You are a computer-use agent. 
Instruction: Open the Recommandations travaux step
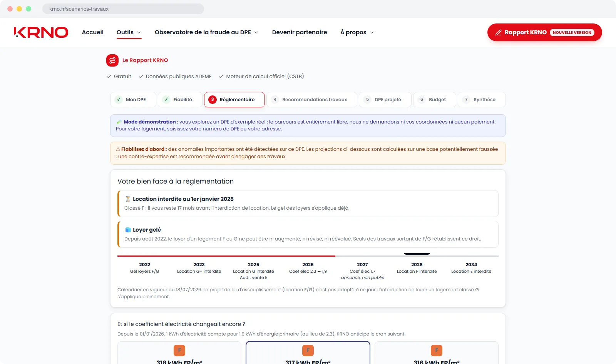[312, 100]
